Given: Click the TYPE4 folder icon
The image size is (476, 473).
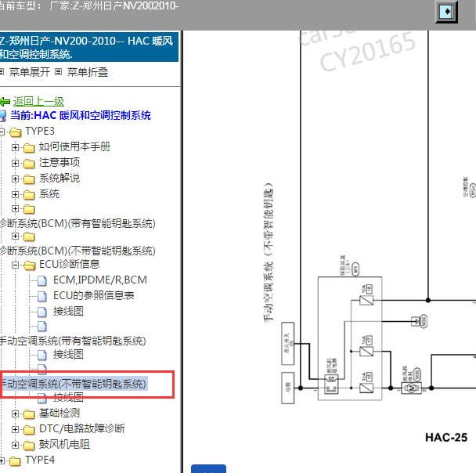Looking at the screenshot, I should tap(15, 461).
